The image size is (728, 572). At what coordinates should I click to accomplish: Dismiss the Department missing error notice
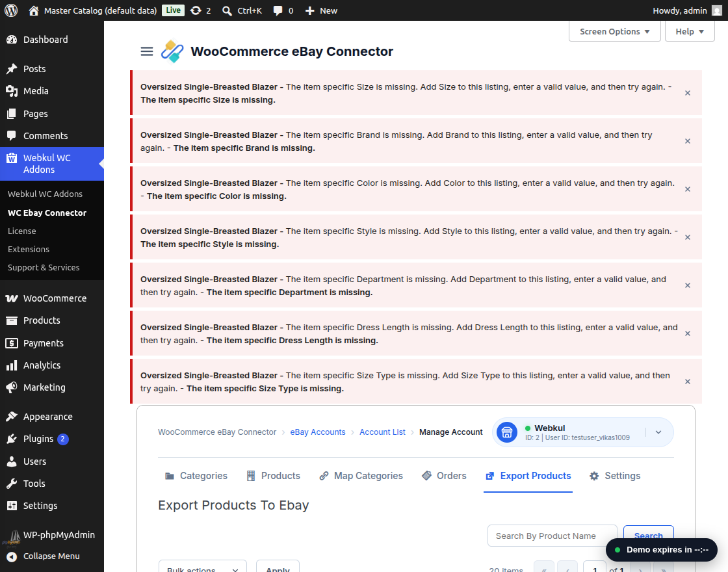click(x=688, y=285)
